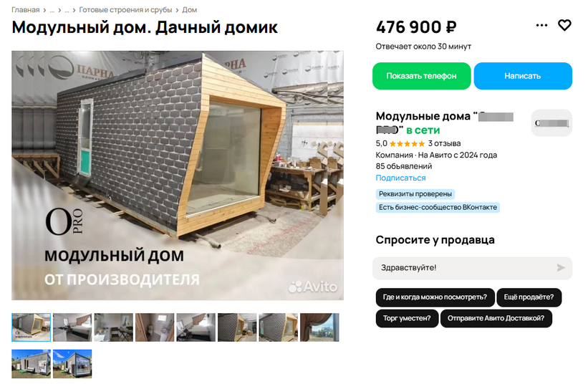
Task: Send the message with arrow icon
Action: 561,268
